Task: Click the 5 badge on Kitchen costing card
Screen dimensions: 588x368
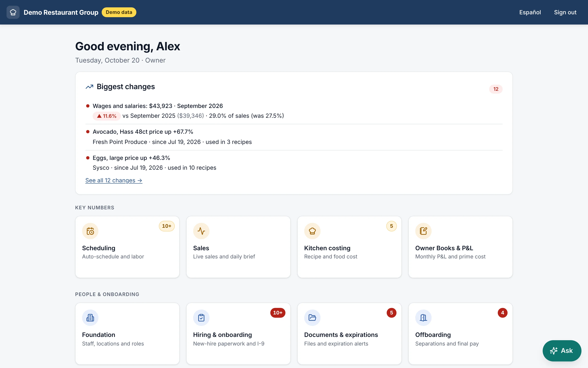Action: click(391, 226)
